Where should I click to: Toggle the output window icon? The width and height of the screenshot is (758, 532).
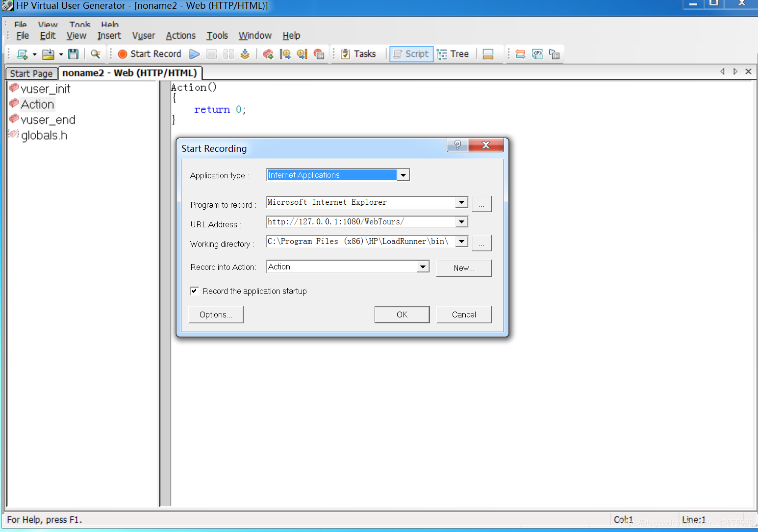pyautogui.click(x=488, y=54)
